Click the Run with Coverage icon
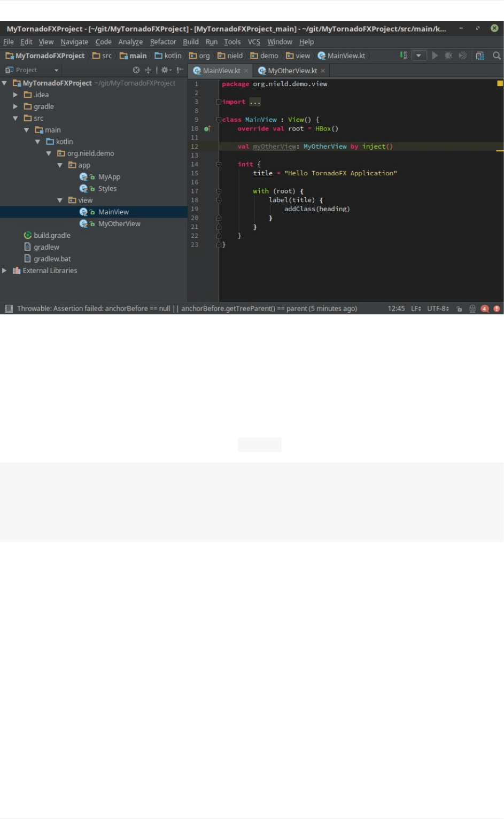Screen dimensions: 504x819 (x=463, y=56)
